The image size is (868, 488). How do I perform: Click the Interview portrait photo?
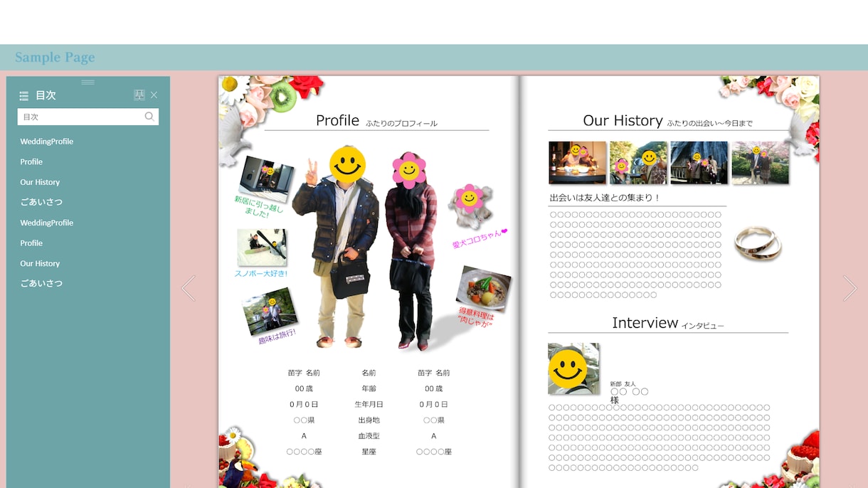(573, 368)
